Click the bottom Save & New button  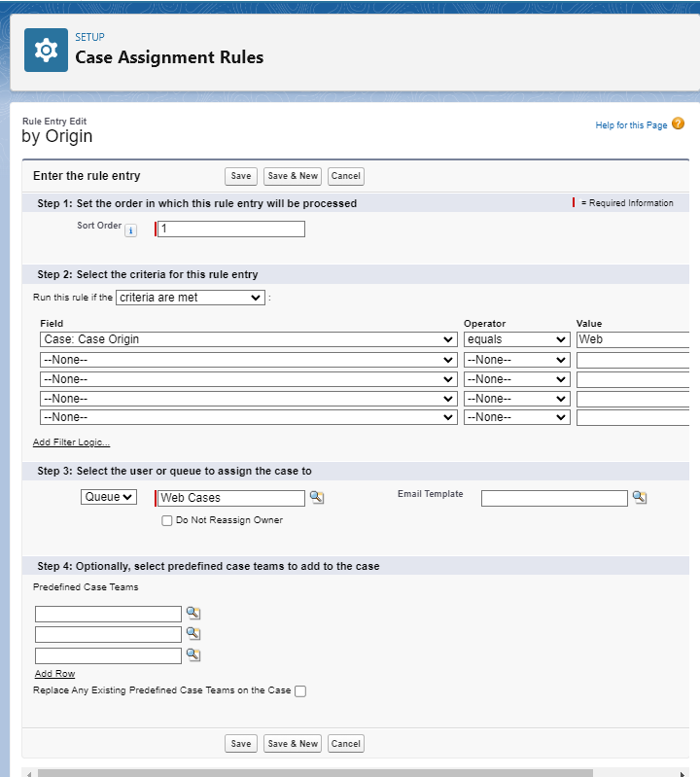point(293,744)
